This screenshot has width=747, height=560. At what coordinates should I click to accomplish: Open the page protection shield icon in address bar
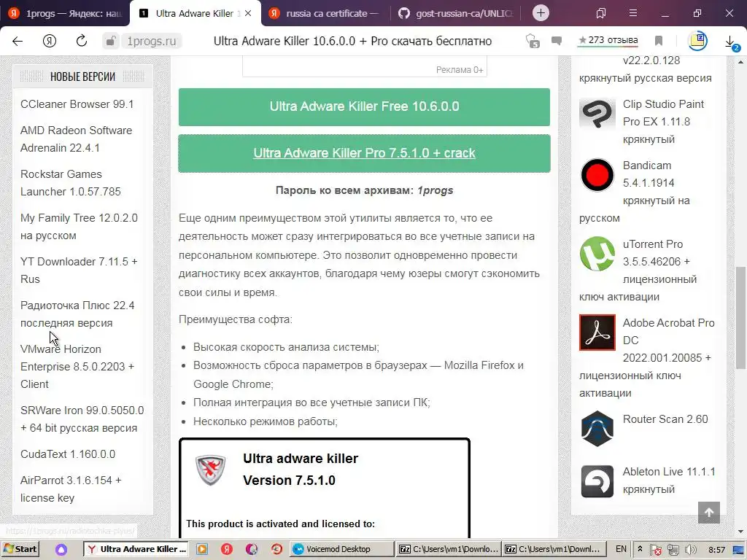click(x=532, y=41)
